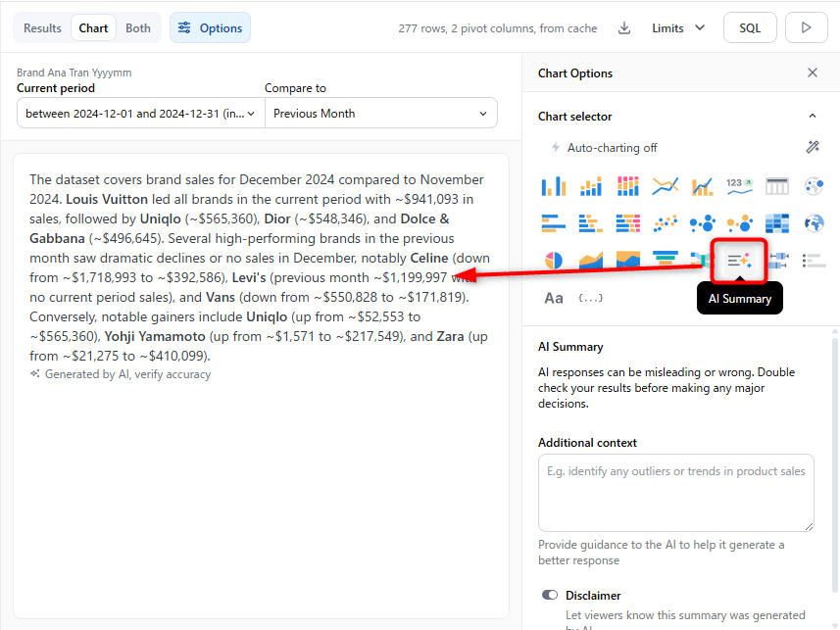
Task: Click the Additional context label
Action: click(x=587, y=443)
